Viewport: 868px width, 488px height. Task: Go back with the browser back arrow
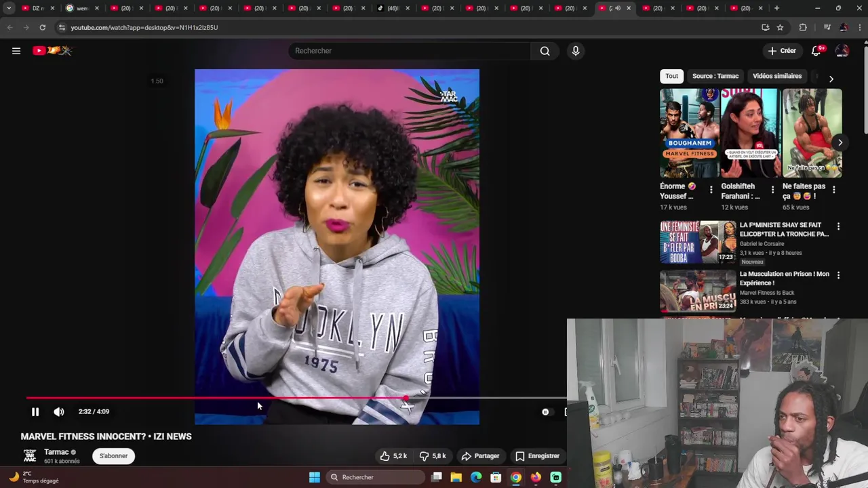coord(9,28)
